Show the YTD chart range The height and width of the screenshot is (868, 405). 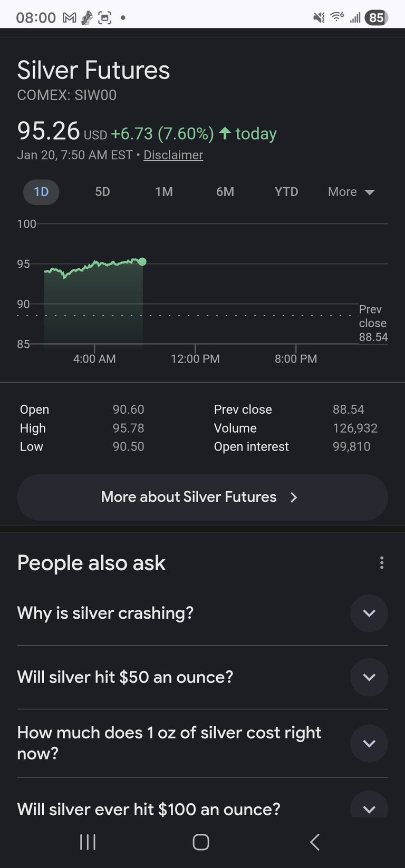[286, 192]
